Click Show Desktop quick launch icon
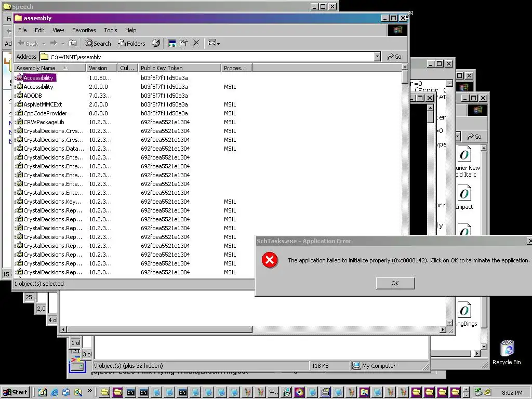The height and width of the screenshot is (399, 532). point(43,393)
